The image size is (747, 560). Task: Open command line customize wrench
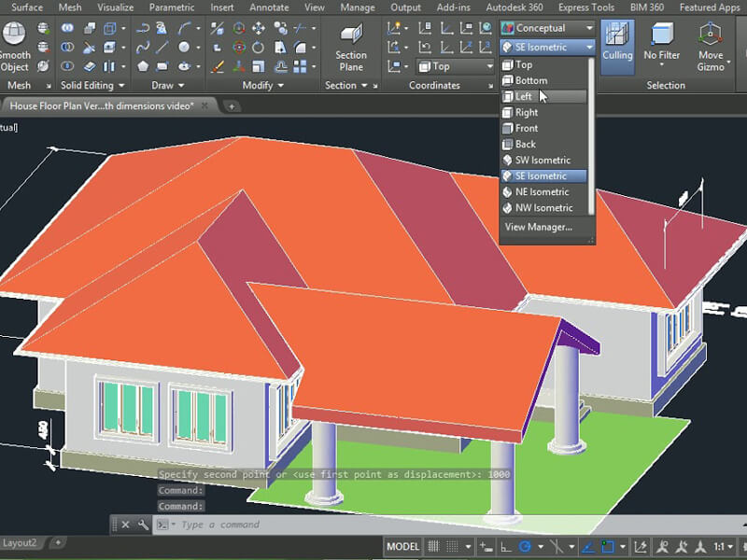(x=143, y=525)
